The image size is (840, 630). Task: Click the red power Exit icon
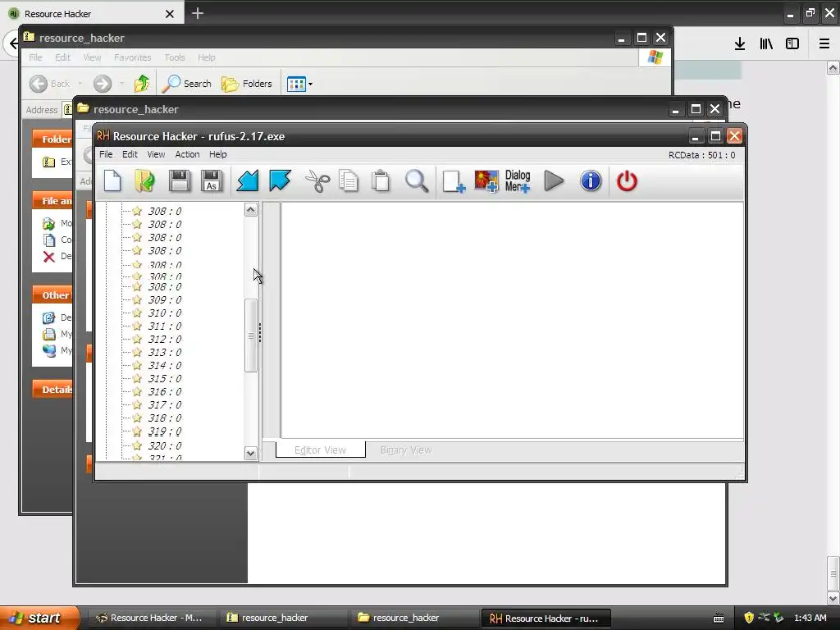click(627, 181)
